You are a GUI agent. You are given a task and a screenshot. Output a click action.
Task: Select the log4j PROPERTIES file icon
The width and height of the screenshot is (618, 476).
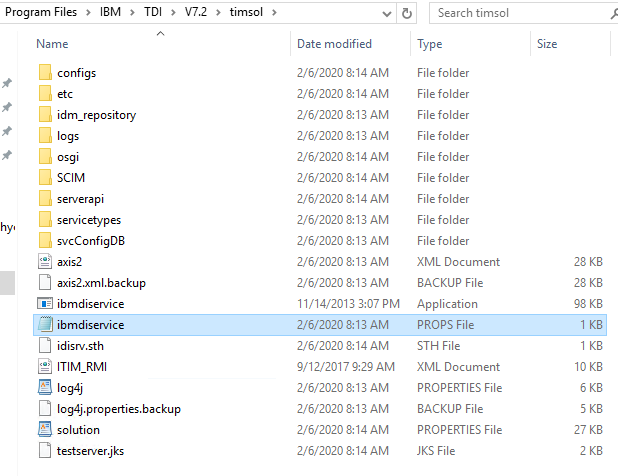point(45,387)
